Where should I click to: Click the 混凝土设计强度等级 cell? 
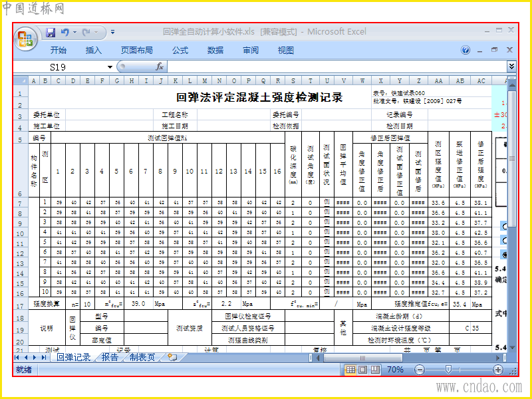[401, 328]
